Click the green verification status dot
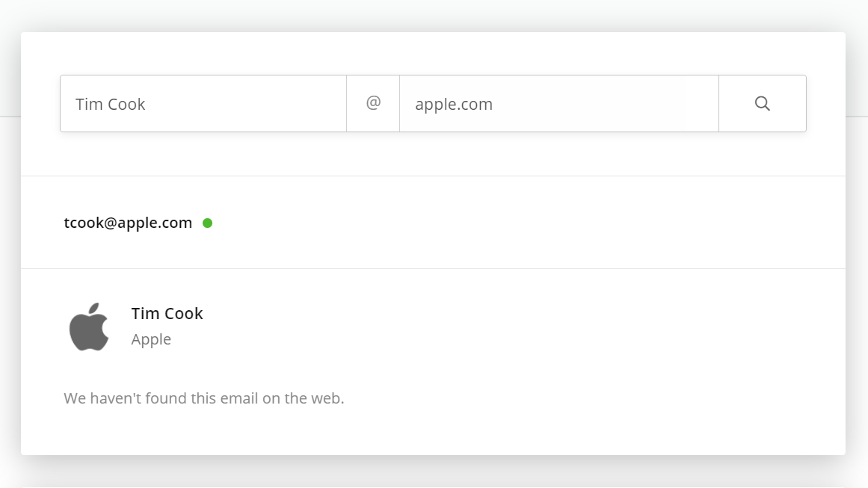The height and width of the screenshot is (488, 868). [x=208, y=223]
